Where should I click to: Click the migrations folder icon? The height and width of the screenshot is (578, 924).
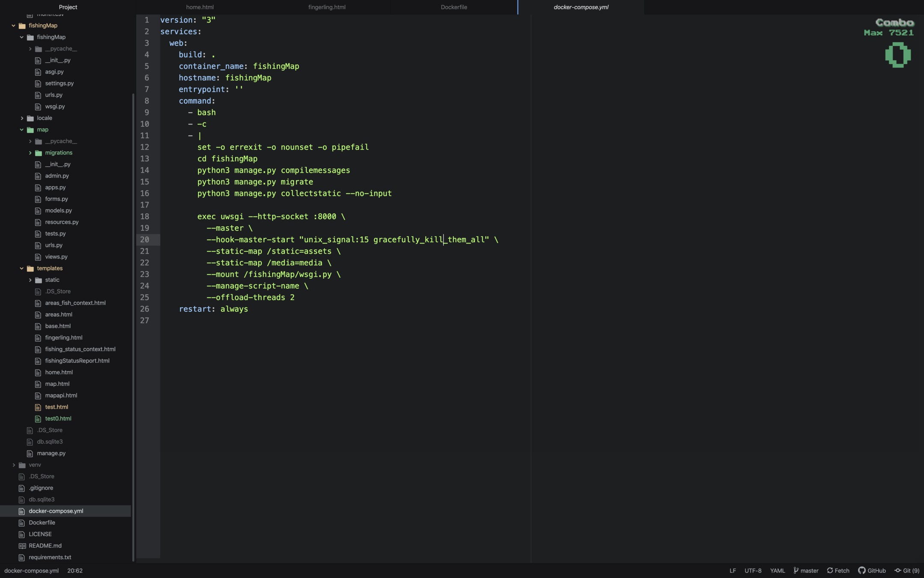(x=38, y=153)
